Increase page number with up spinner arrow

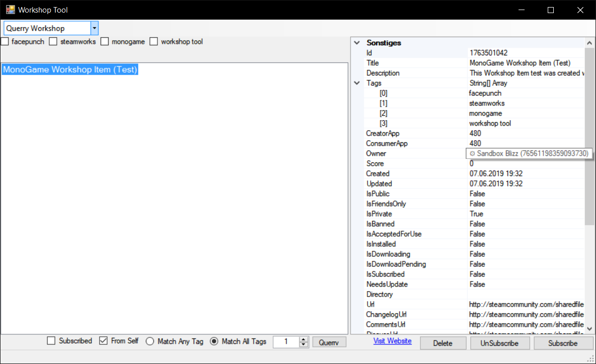(303, 339)
